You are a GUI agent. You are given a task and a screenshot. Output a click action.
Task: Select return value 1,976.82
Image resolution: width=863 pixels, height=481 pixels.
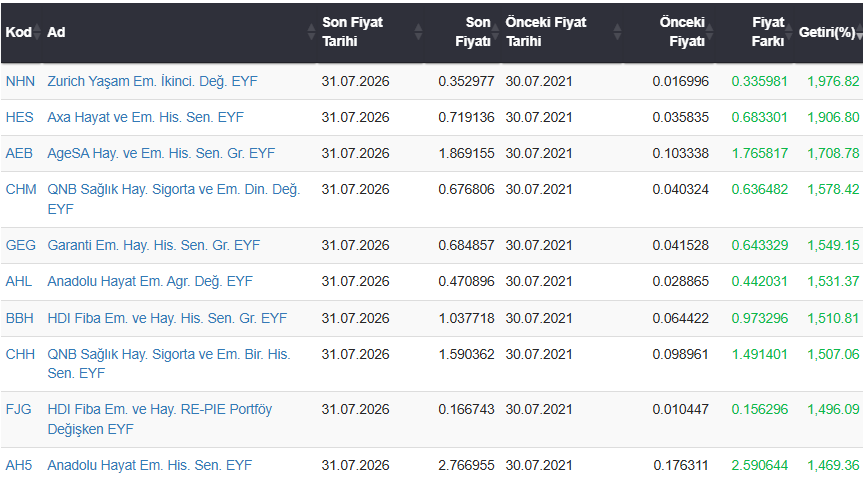[833, 81]
